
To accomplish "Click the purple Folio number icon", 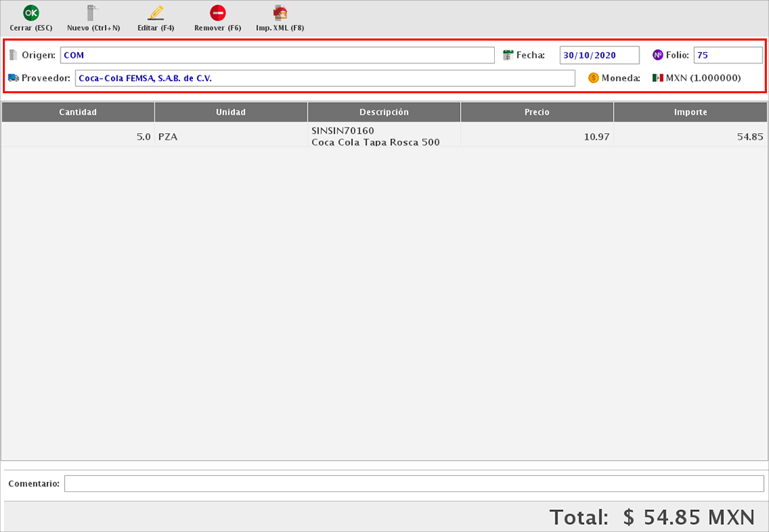I will pos(658,55).
